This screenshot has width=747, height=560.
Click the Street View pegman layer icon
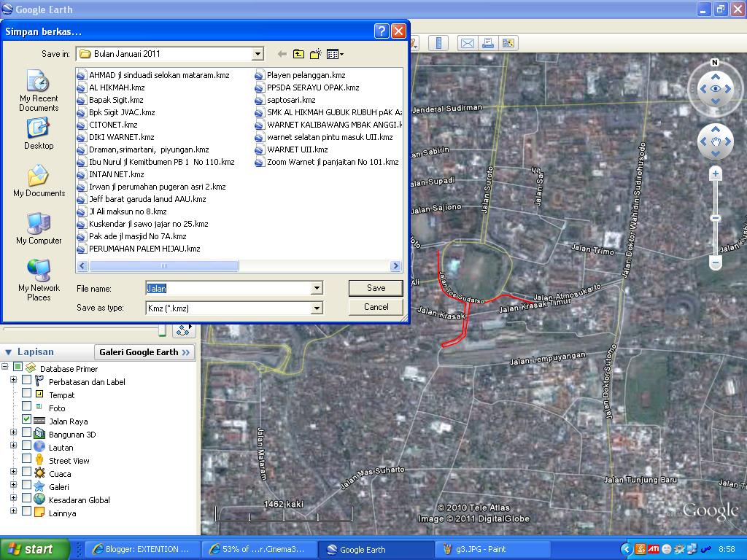coord(39,460)
